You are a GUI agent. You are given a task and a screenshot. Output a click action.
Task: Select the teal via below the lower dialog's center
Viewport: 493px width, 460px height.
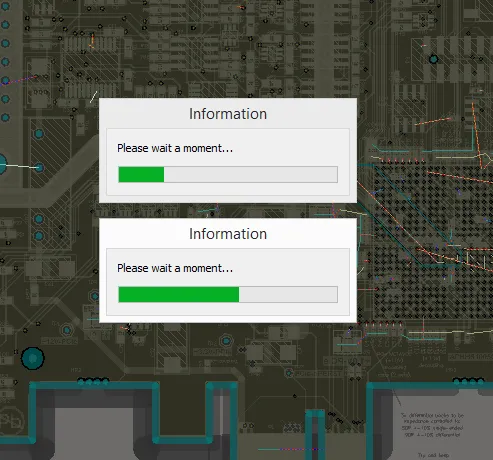226,341
